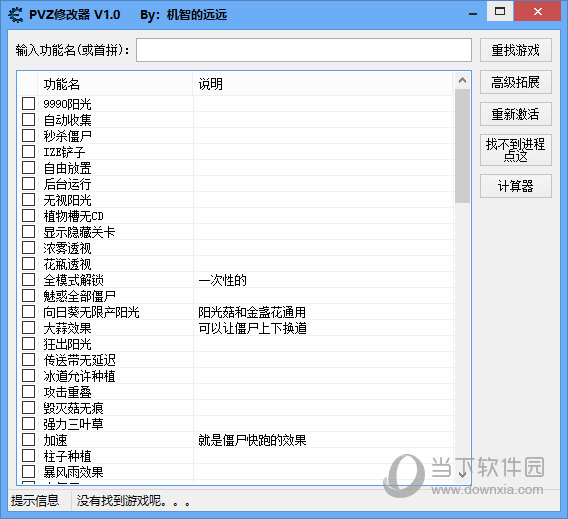Click status text 没有找到游戏呢
The height and width of the screenshot is (519, 568).
click(133, 501)
